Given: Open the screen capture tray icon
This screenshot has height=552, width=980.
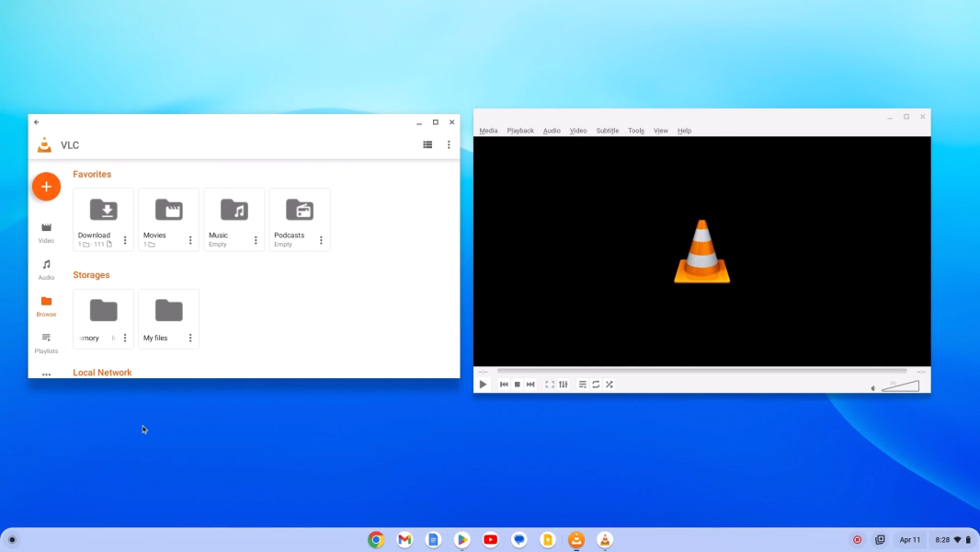Looking at the screenshot, I should (x=880, y=539).
